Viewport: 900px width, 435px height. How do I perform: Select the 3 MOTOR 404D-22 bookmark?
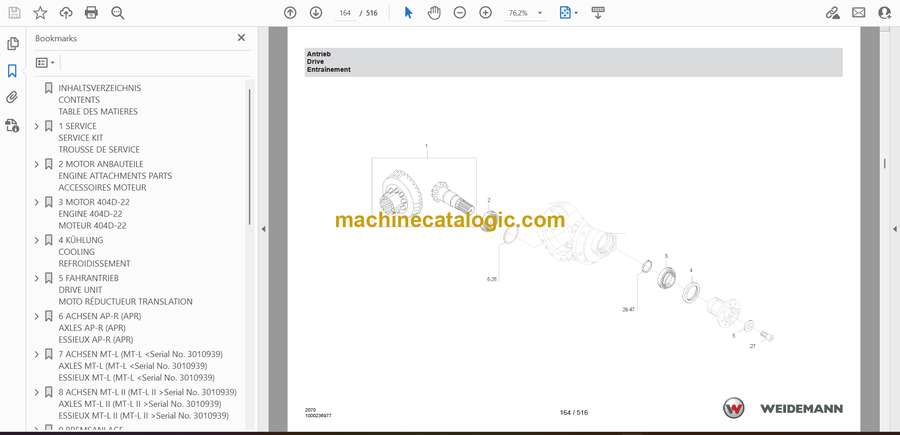[x=94, y=201]
